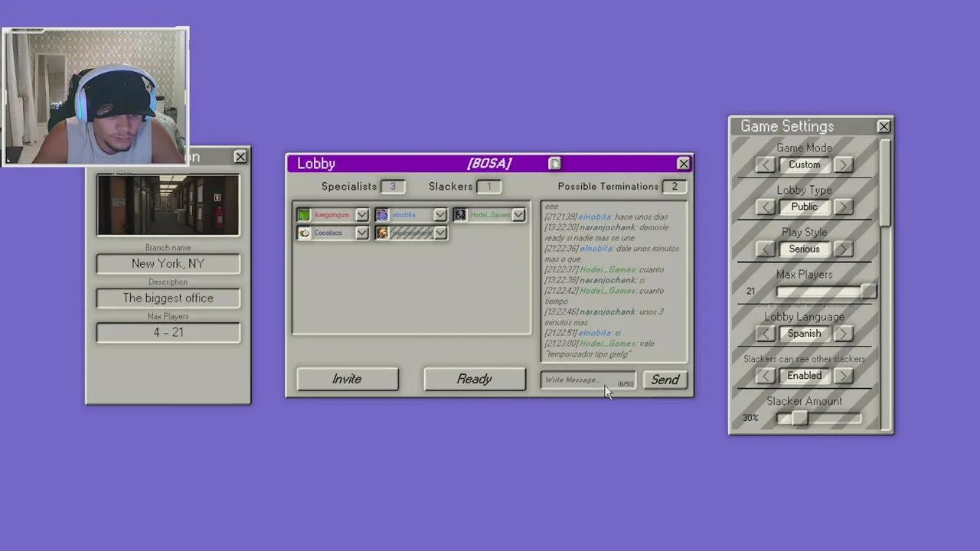Switch Game Mode to next option
Screen dimensions: 980x551
[x=843, y=165]
